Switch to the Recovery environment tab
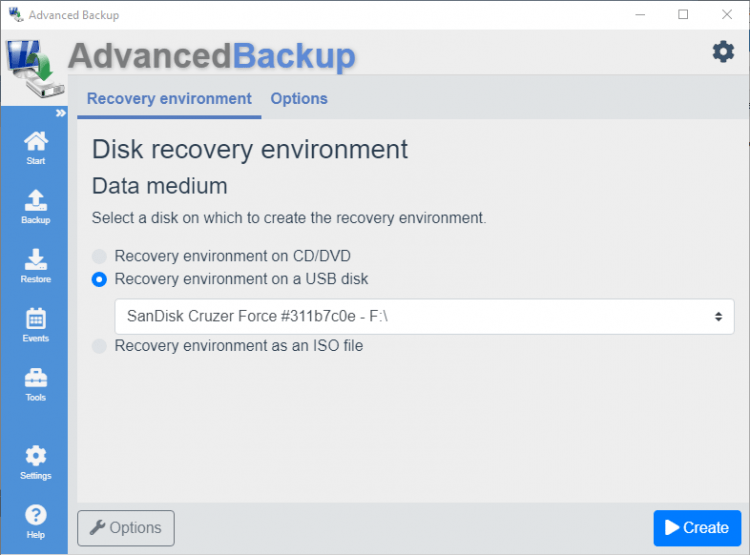The image size is (750, 555). [x=169, y=99]
